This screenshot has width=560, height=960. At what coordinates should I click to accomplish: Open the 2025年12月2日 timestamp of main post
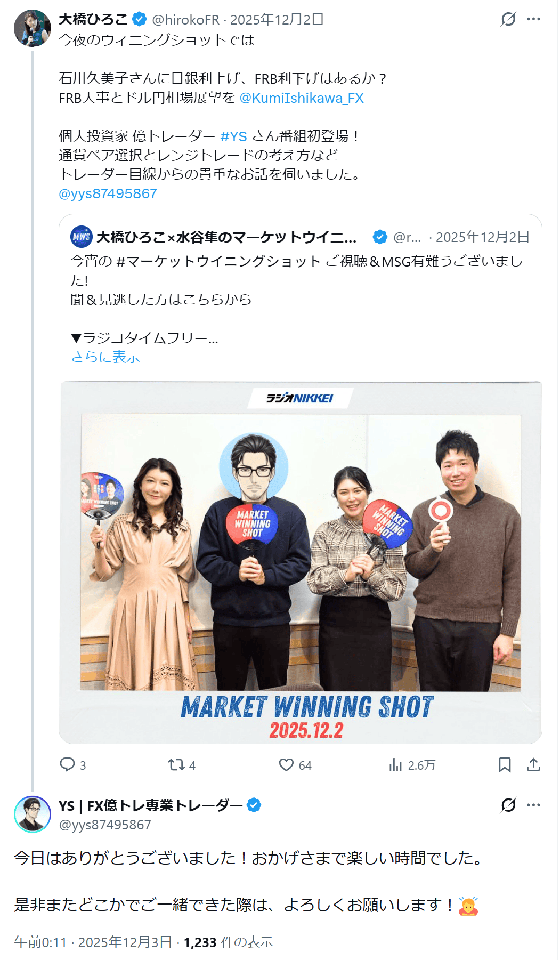pyautogui.click(x=277, y=20)
